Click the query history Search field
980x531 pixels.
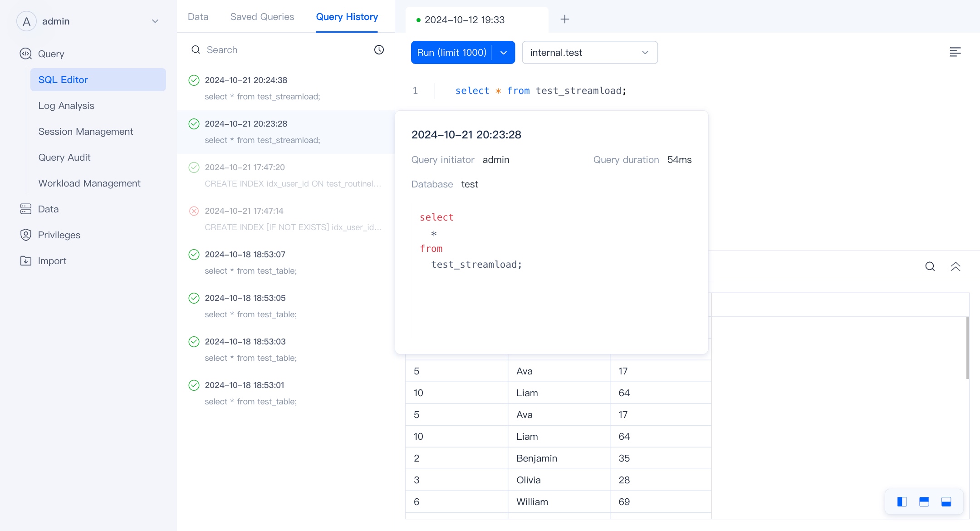(281, 50)
